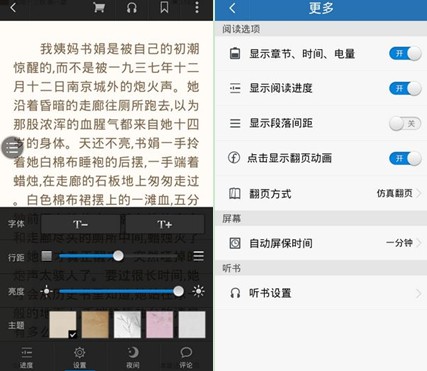The image size is (427, 371).
Task: Click the 更多 page title
Action: tap(321, 8)
